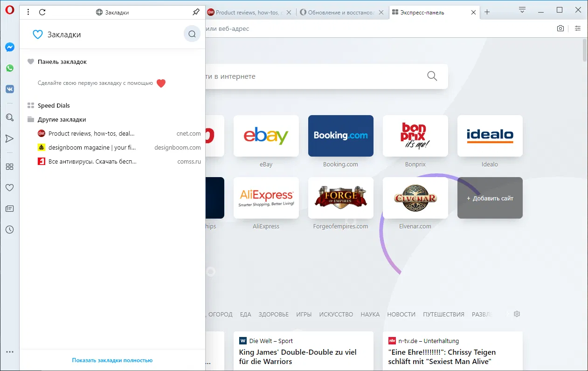This screenshot has width=588, height=371.
Task: Select the НАУКА news category
Action: (370, 315)
